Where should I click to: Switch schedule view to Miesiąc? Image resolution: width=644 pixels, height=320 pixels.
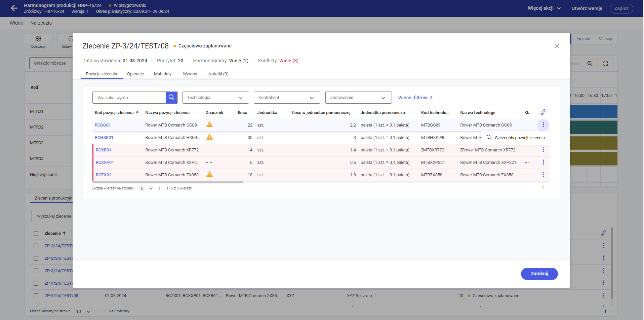(606, 39)
